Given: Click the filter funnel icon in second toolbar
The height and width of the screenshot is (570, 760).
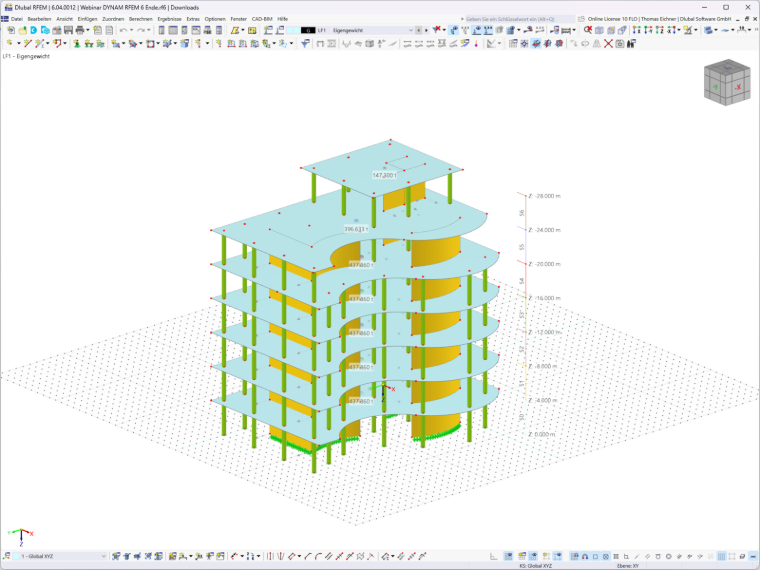Looking at the screenshot, I should tap(305, 44).
